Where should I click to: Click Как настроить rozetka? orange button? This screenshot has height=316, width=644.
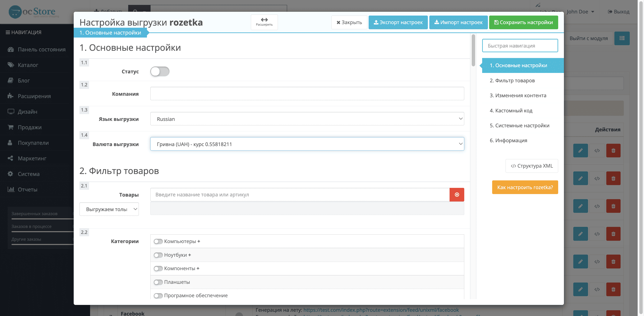525,187
